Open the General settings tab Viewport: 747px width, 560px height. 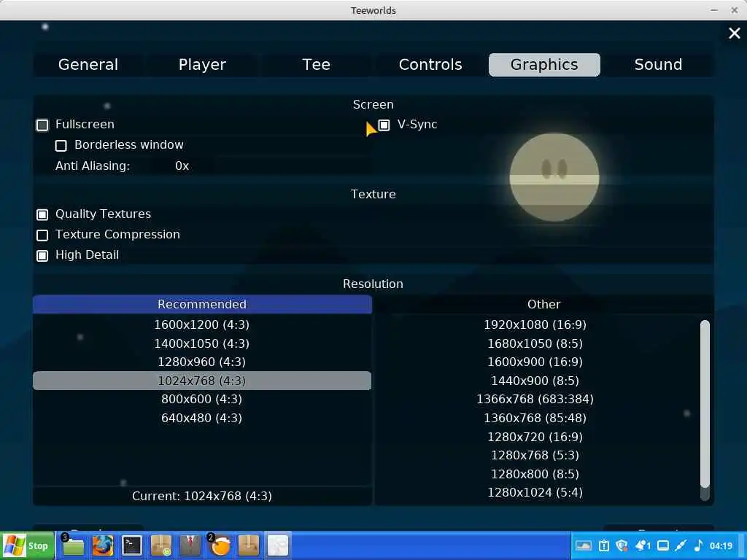tap(88, 65)
